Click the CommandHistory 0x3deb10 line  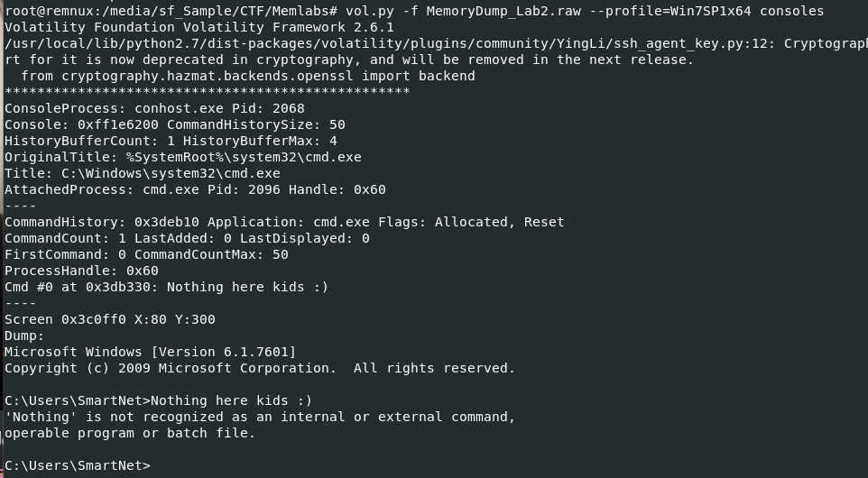click(283, 222)
